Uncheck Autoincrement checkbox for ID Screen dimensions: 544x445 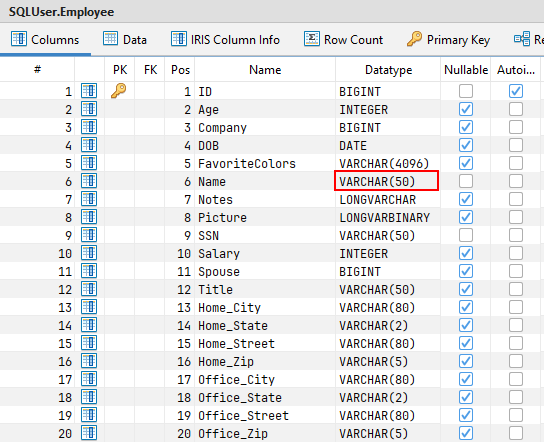click(x=516, y=91)
